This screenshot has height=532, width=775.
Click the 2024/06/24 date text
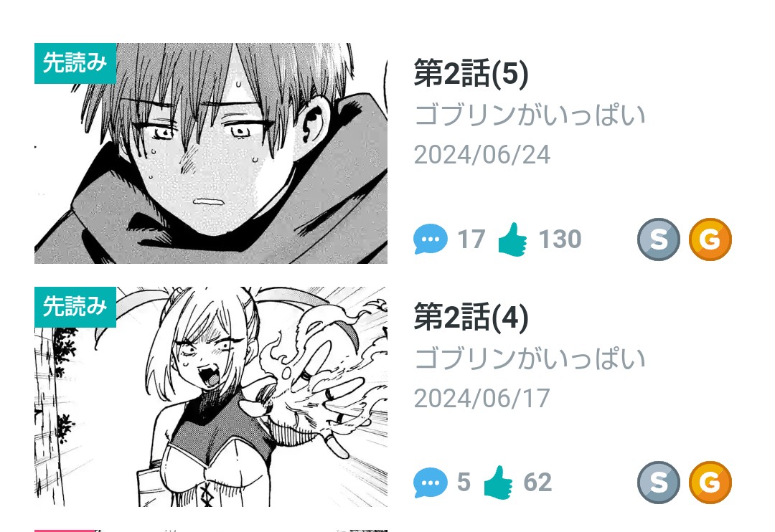482,155
